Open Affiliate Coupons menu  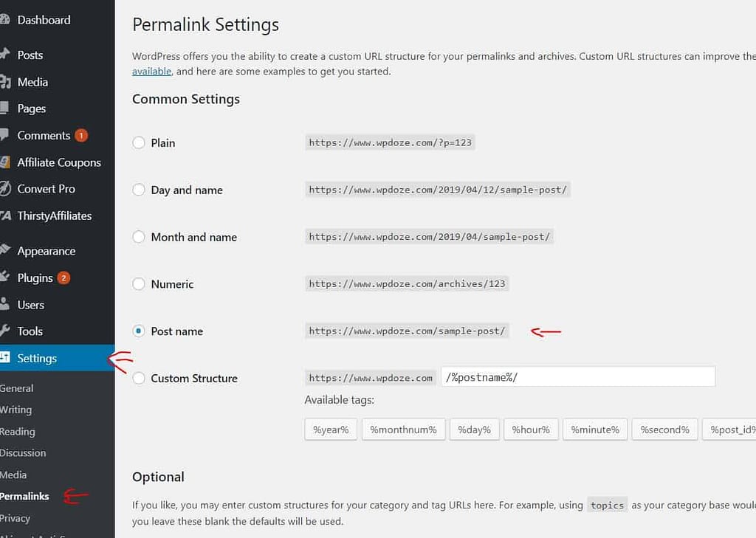tap(58, 162)
